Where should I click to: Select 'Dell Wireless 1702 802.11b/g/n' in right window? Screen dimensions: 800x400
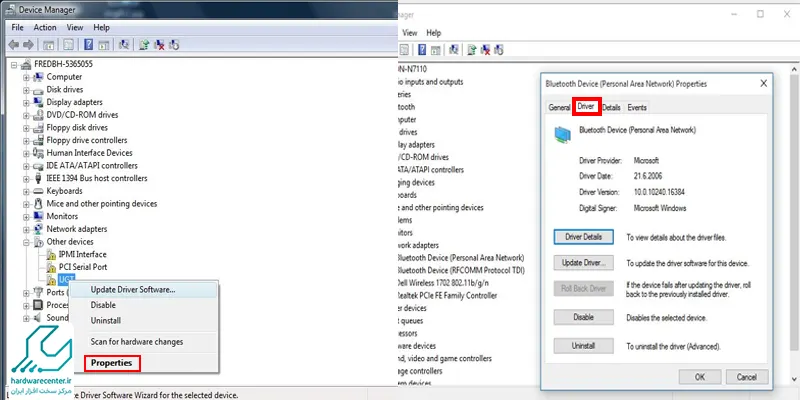pyautogui.click(x=445, y=283)
